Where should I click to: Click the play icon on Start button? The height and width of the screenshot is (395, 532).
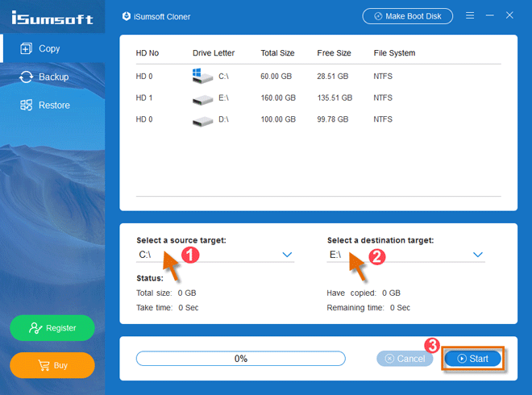pyautogui.click(x=462, y=359)
